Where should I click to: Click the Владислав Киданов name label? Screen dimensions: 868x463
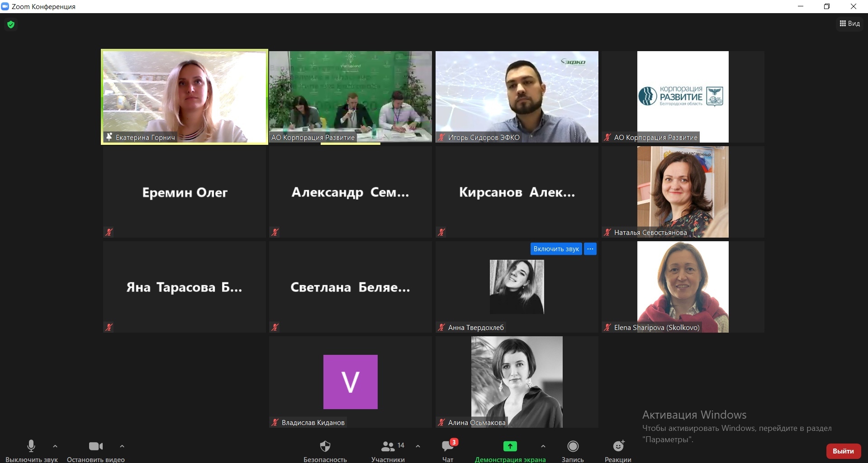point(313,422)
